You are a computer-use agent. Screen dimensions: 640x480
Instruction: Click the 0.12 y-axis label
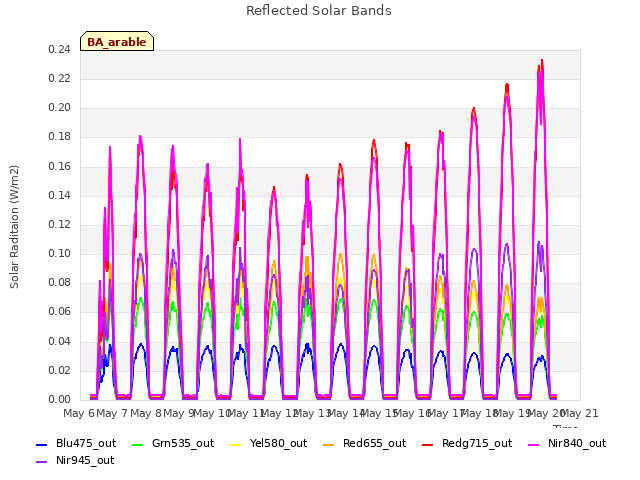59,224
